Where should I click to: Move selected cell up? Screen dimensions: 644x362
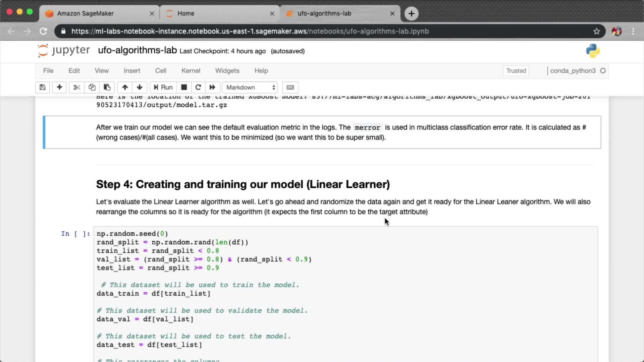point(125,87)
